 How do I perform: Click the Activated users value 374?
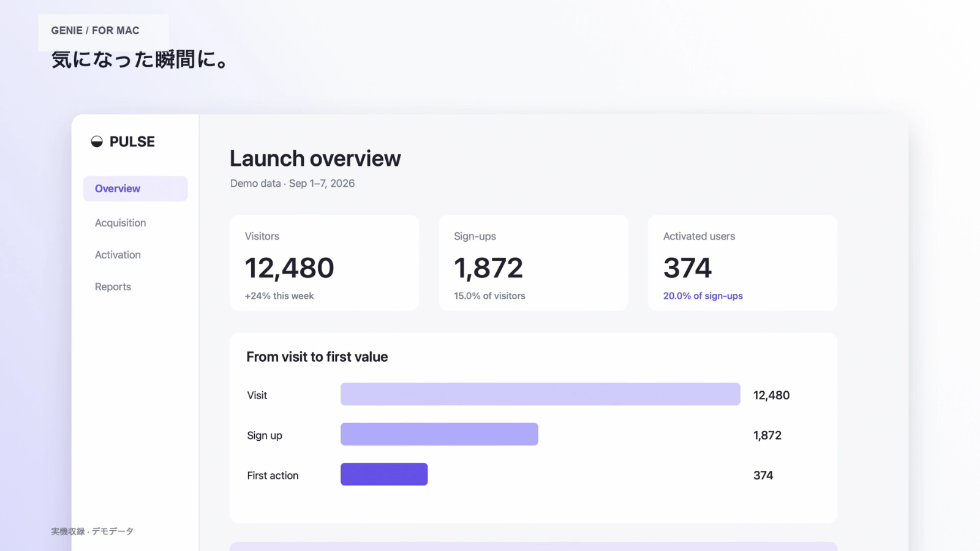[687, 268]
